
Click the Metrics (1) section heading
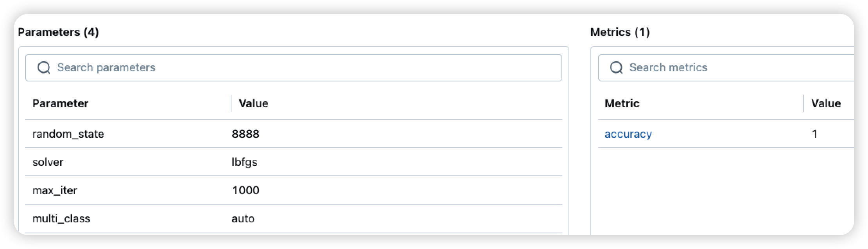[620, 32]
